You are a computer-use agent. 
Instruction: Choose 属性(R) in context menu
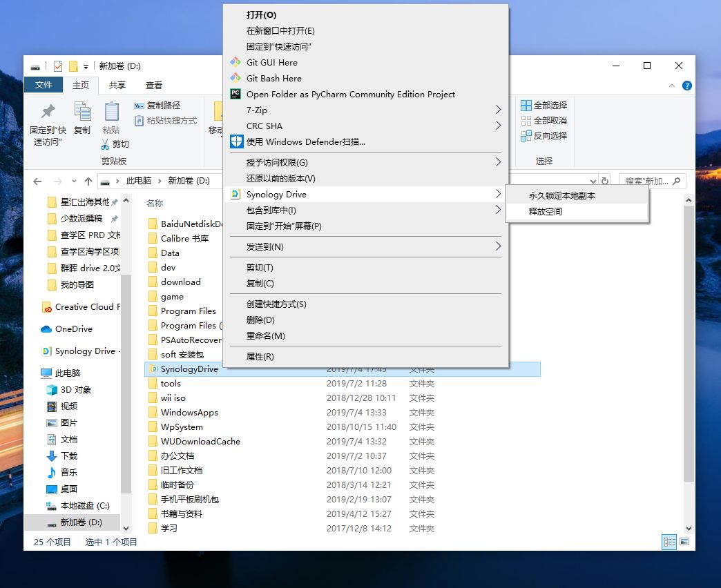coord(365,357)
